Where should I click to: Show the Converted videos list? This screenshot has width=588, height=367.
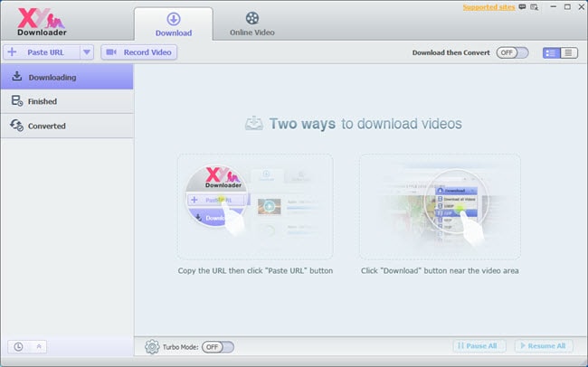point(67,126)
